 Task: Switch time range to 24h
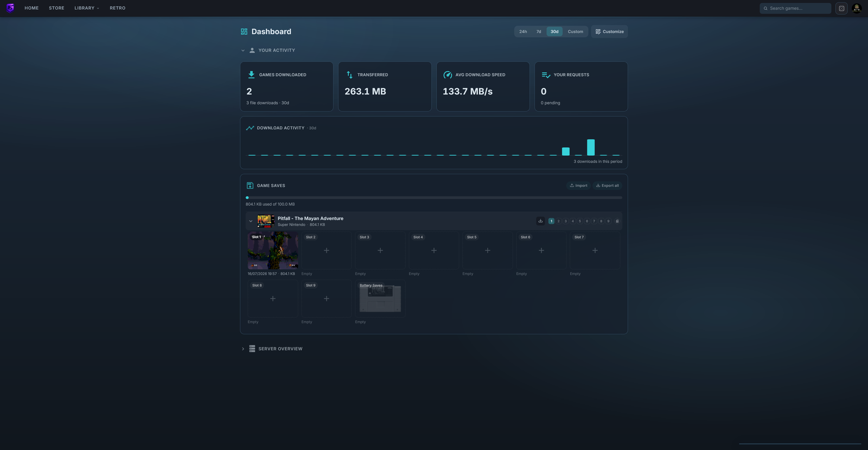[523, 31]
